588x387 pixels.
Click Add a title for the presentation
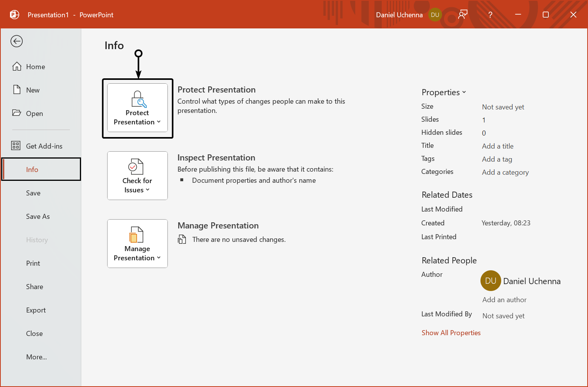click(x=497, y=146)
